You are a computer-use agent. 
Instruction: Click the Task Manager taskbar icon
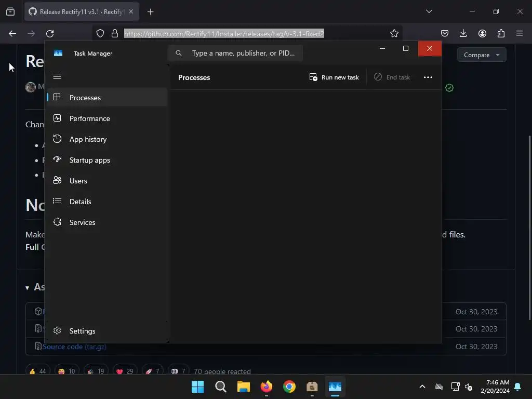[335, 387]
